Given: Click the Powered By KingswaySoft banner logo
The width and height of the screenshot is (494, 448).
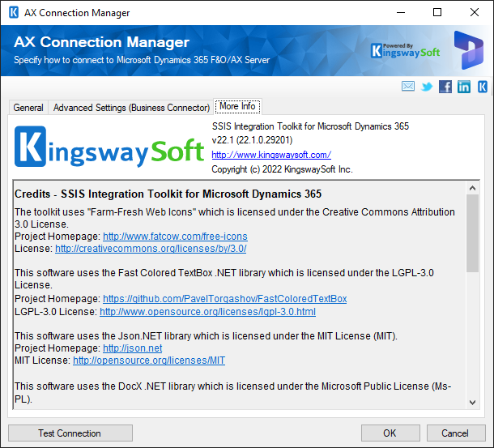Looking at the screenshot, I should coord(405,51).
